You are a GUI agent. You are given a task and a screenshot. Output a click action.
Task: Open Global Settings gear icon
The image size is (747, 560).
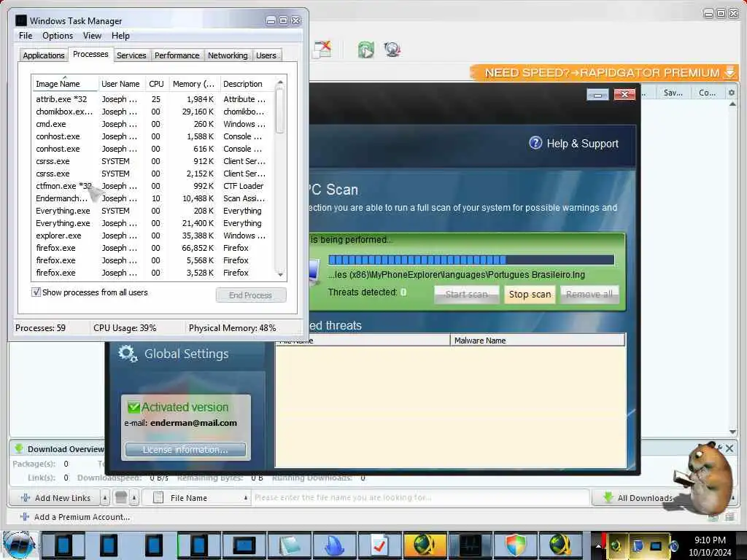click(x=128, y=354)
